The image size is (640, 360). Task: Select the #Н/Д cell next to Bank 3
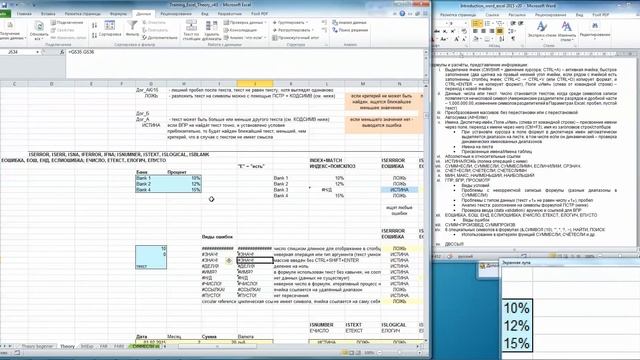tap(327, 190)
